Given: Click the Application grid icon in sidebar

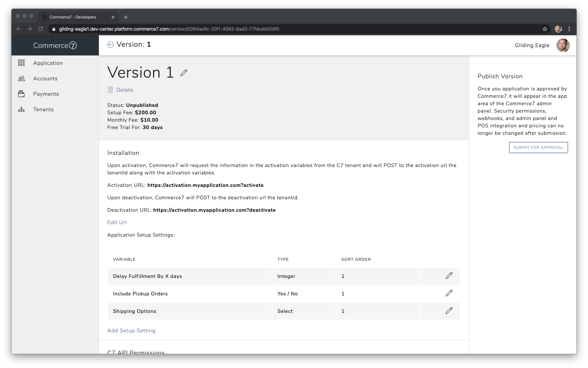Looking at the screenshot, I should click(x=21, y=63).
